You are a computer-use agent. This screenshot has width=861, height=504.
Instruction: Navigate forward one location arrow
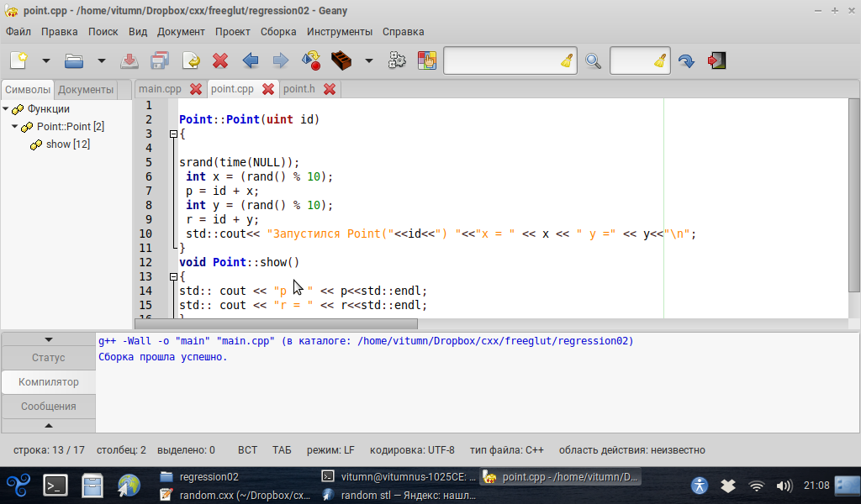click(x=280, y=60)
